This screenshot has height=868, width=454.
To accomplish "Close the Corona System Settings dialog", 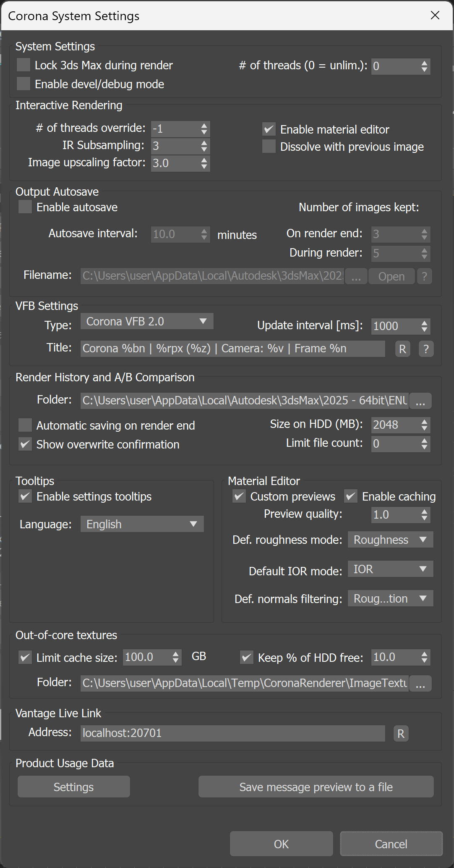I will [x=435, y=16].
